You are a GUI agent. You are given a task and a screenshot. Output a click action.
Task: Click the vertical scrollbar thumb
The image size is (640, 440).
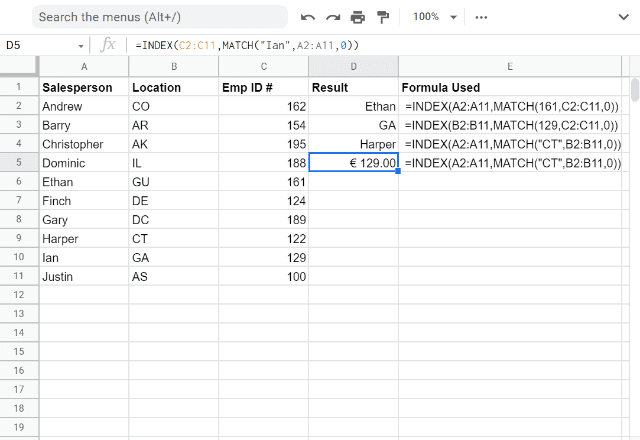click(635, 90)
